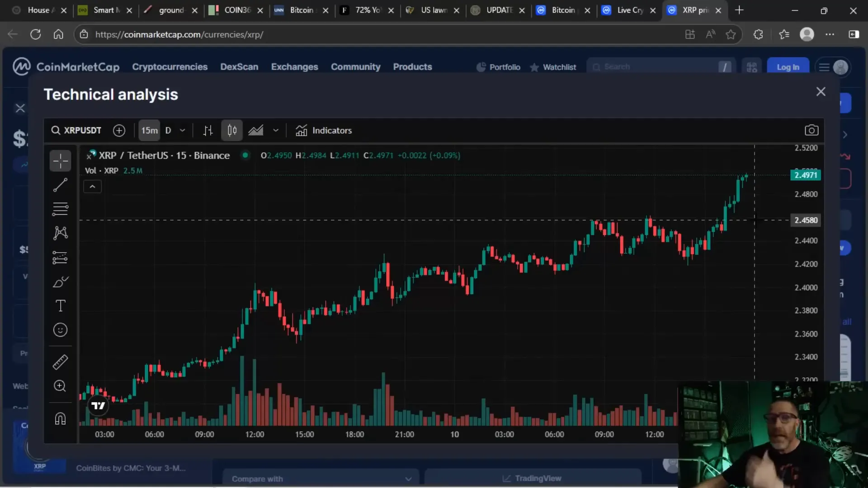Open the forecasting and measurement tools
The width and height of the screenshot is (868, 488).
(60, 258)
